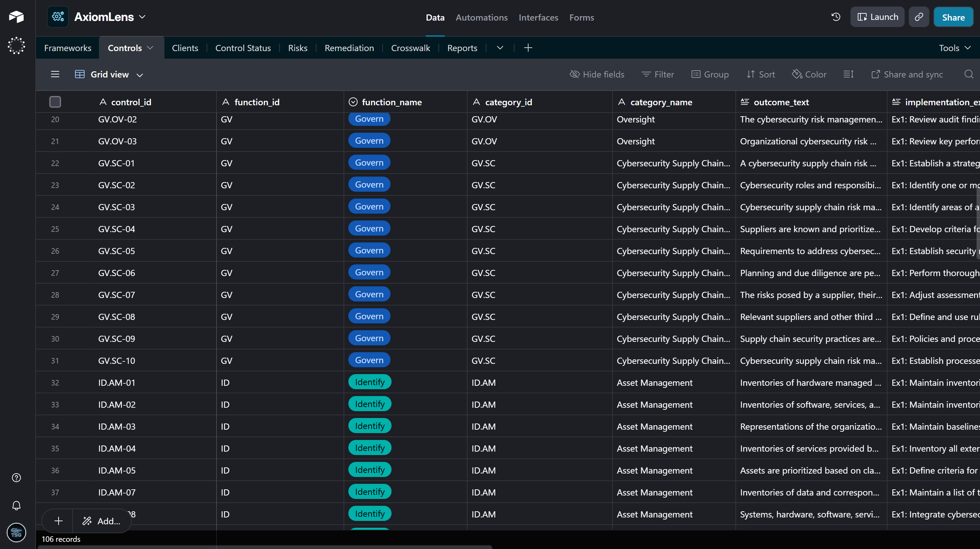Toggle the views sidebar hamburger icon
980x549 pixels.
coord(55,74)
